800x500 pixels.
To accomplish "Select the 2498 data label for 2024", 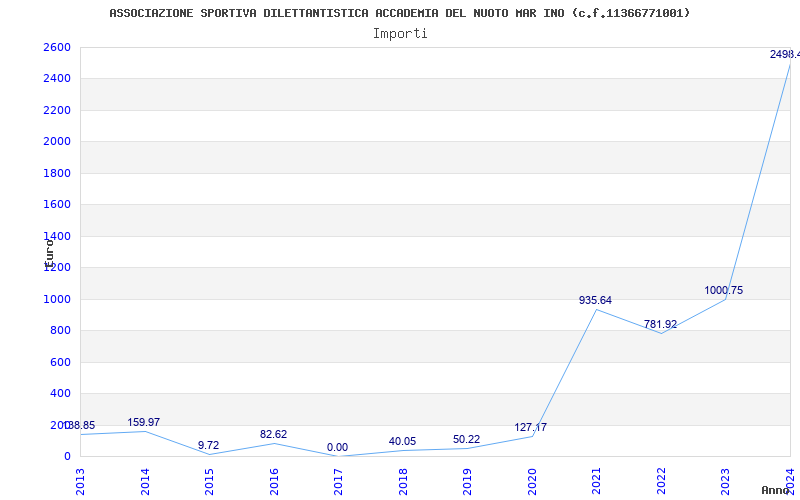I will 785,54.
